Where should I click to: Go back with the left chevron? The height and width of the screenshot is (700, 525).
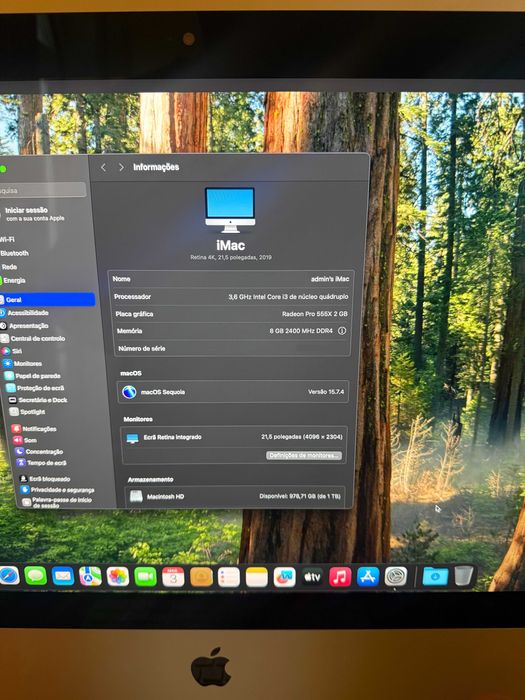(104, 167)
